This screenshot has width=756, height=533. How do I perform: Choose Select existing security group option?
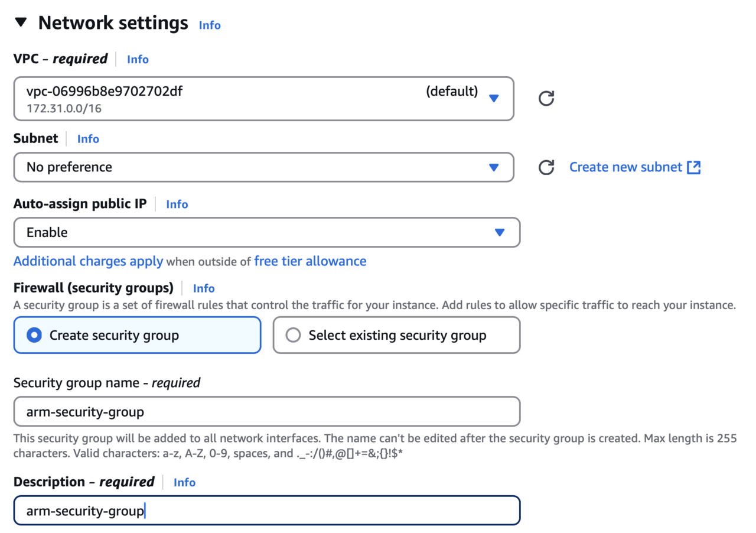point(294,335)
